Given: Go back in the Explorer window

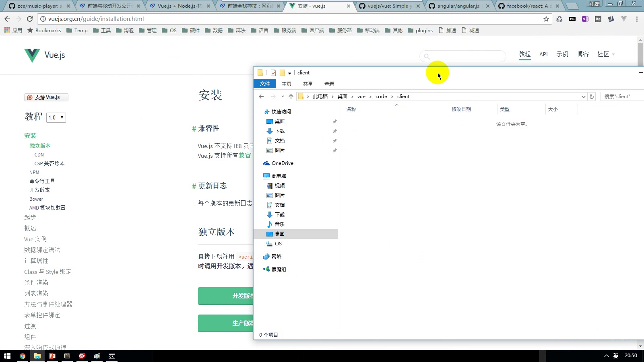Looking at the screenshot, I should coord(261,97).
